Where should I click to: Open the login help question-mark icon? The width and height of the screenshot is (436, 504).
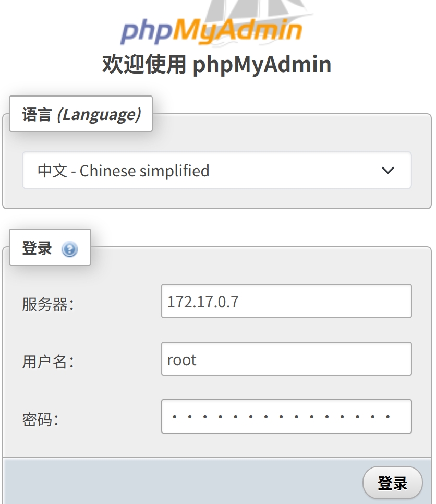coord(69,249)
